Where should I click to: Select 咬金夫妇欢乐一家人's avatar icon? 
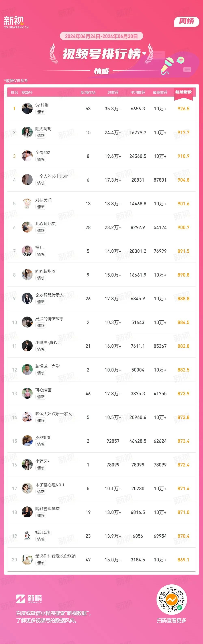click(27, 417)
